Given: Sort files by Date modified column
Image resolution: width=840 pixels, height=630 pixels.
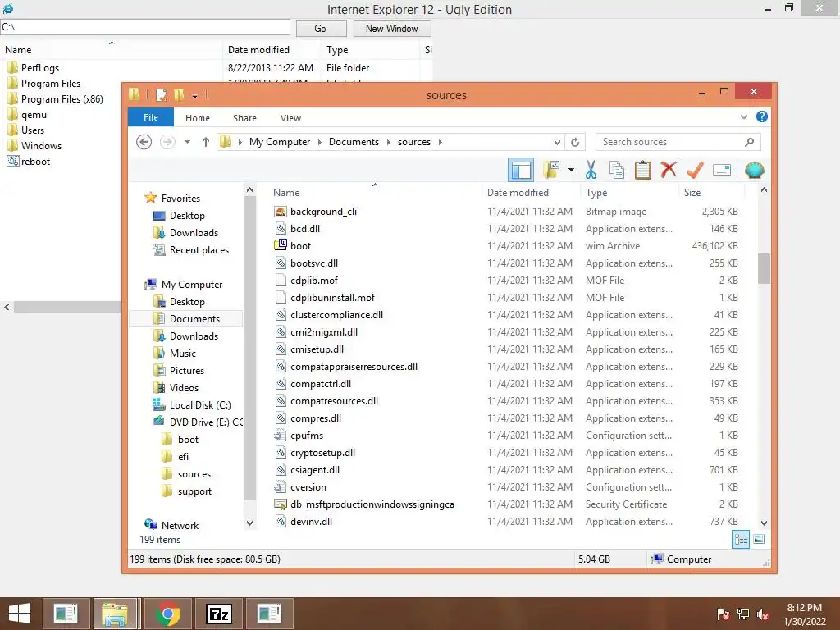Looking at the screenshot, I should click(518, 193).
